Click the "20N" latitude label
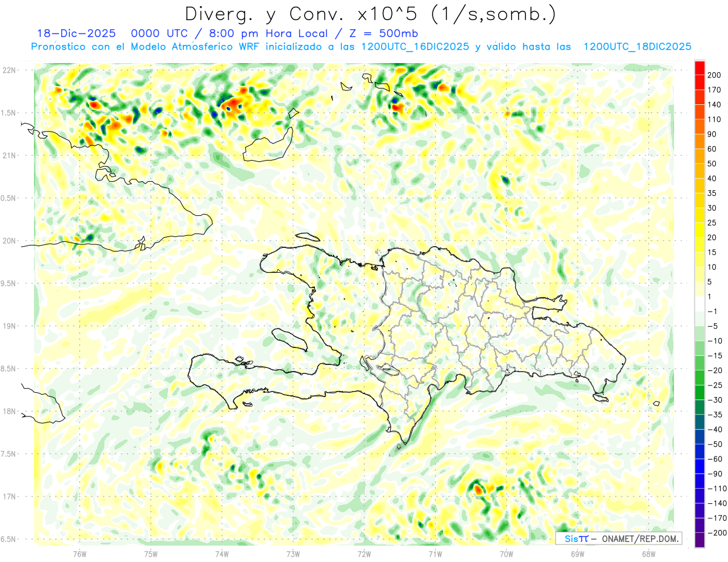The image size is (728, 562). (9, 241)
